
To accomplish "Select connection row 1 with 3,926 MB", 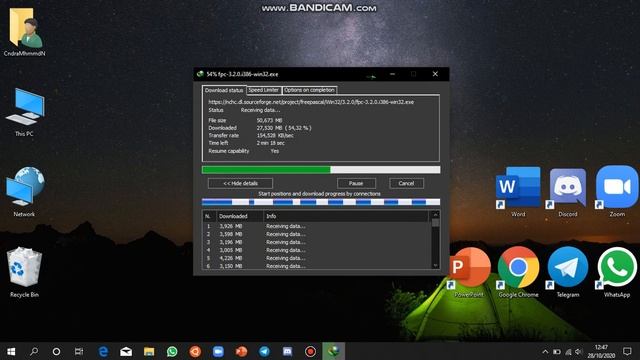I will coord(317,226).
